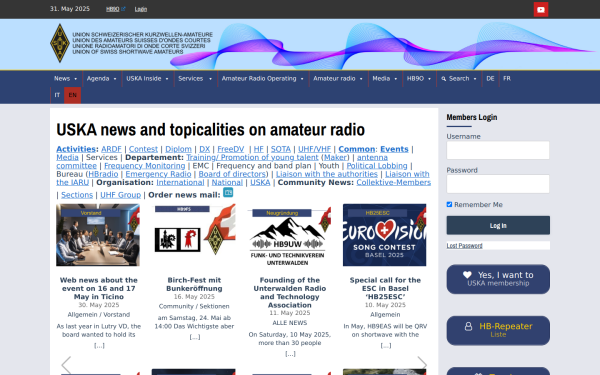
Task: Click the Login link in top bar
Action: click(x=141, y=9)
